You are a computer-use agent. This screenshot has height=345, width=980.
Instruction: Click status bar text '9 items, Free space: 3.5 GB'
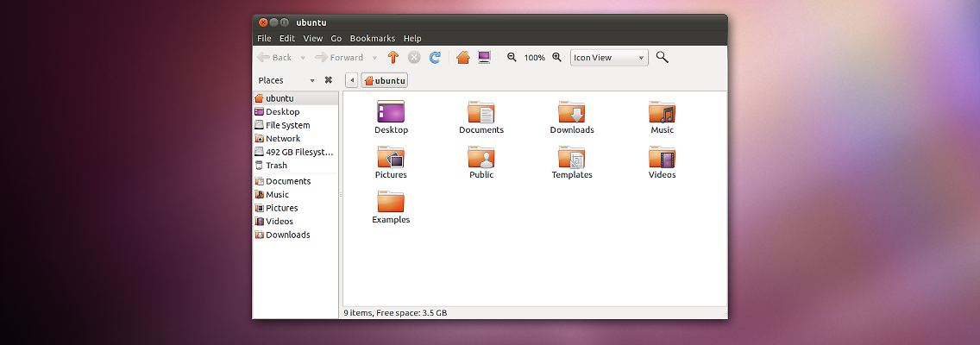pos(395,313)
